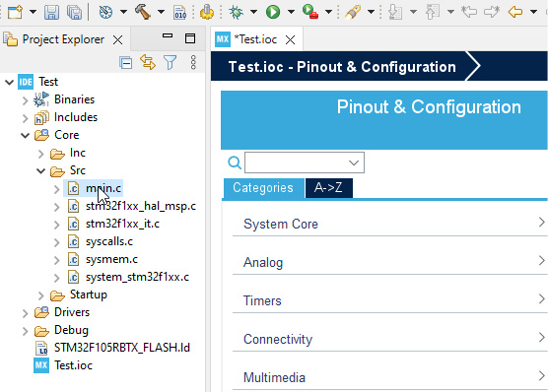Click the peripheral search magnifier icon
The image size is (548, 392).
point(235,163)
